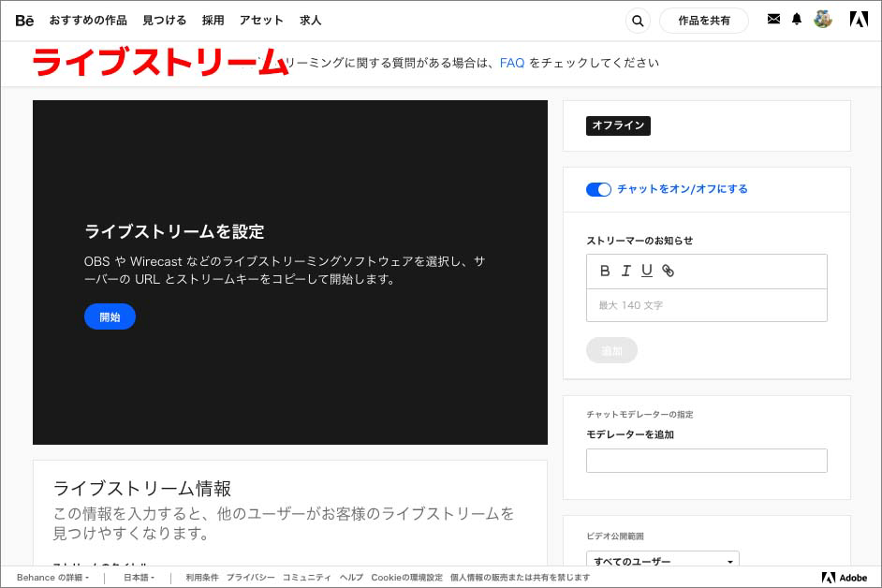This screenshot has height=588, width=882.
Task: Click the Behance Bē logo
Action: (x=24, y=21)
